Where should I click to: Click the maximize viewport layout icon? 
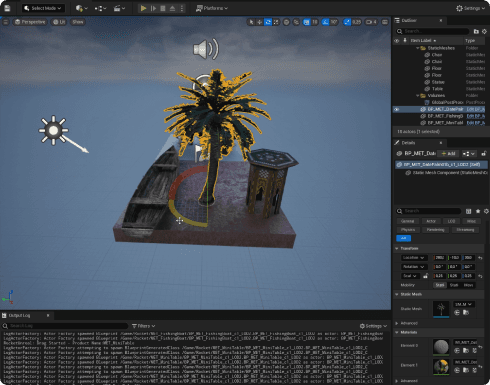(385, 22)
